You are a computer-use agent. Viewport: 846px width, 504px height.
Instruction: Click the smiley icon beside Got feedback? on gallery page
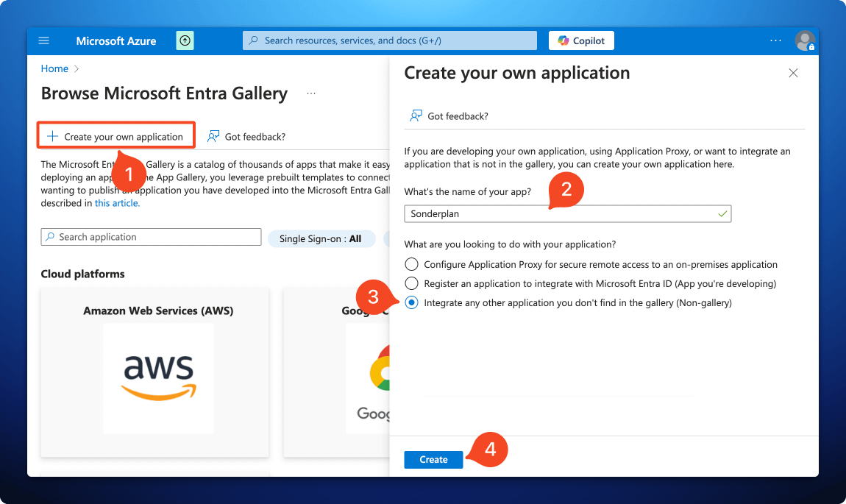pyautogui.click(x=213, y=136)
